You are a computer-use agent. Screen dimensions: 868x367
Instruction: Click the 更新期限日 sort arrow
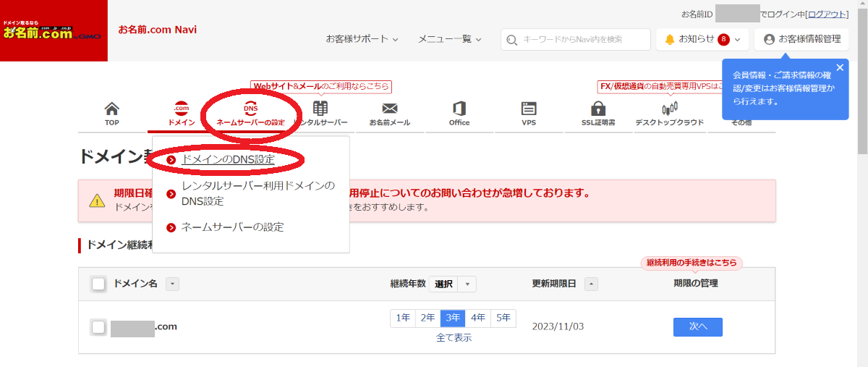[x=591, y=284]
